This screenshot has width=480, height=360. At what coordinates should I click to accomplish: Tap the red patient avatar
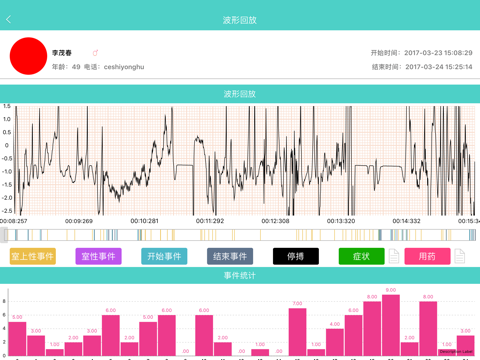pyautogui.click(x=28, y=56)
